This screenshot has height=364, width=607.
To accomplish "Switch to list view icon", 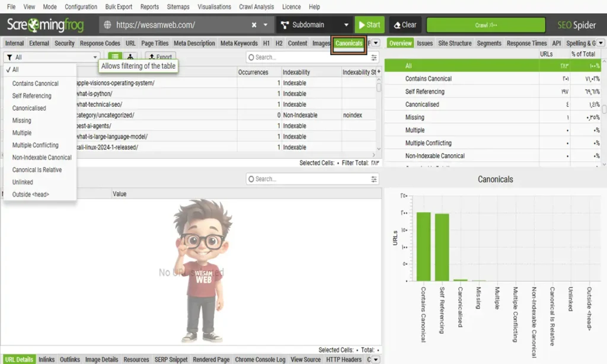I will click(x=114, y=57).
